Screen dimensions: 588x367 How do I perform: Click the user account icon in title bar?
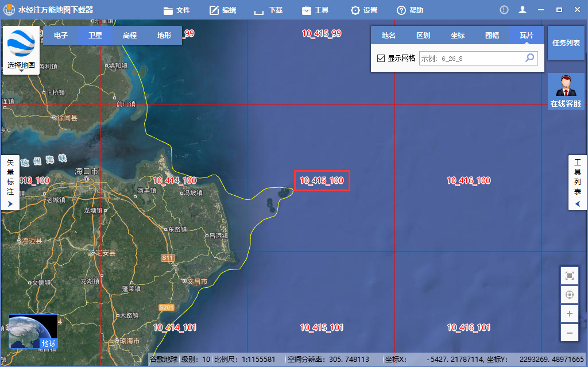[523, 10]
